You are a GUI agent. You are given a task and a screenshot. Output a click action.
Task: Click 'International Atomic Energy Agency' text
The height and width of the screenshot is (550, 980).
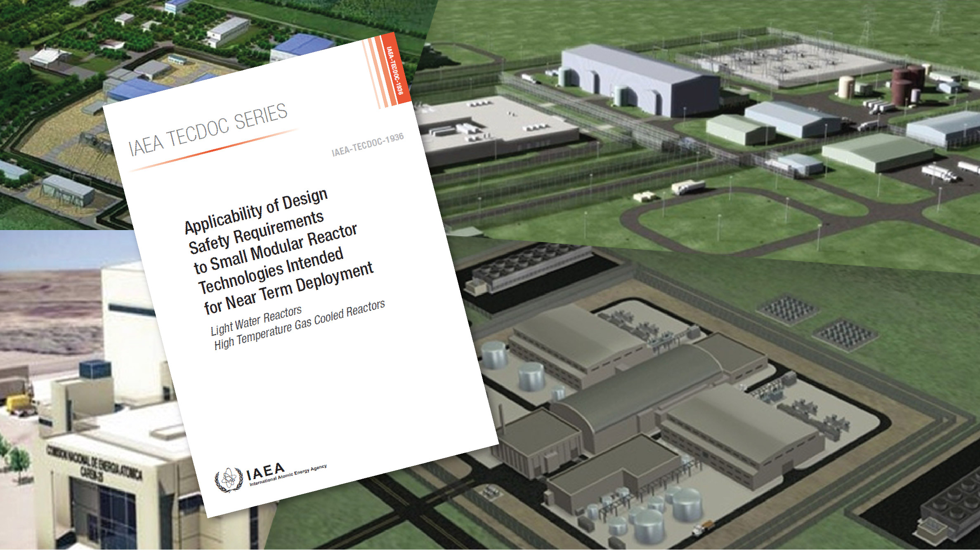pyautogui.click(x=288, y=476)
